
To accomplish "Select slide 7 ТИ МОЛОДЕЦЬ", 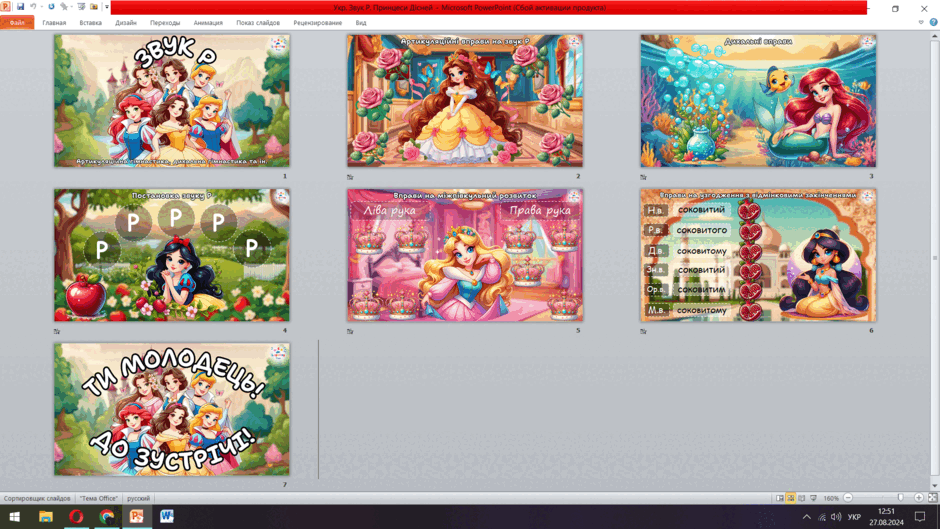I will click(171, 409).
